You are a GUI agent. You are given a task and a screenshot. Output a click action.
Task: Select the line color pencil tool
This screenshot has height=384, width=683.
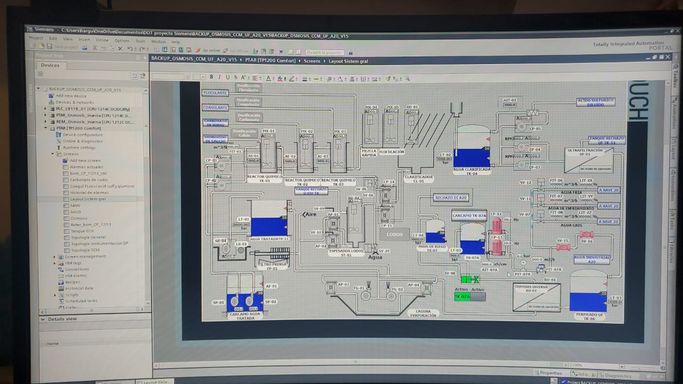click(292, 78)
